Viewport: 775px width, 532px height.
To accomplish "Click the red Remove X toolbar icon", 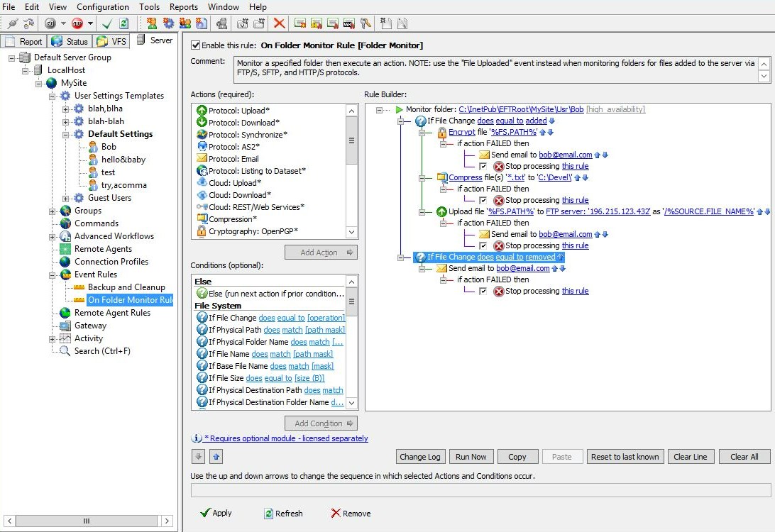I will click(x=277, y=23).
